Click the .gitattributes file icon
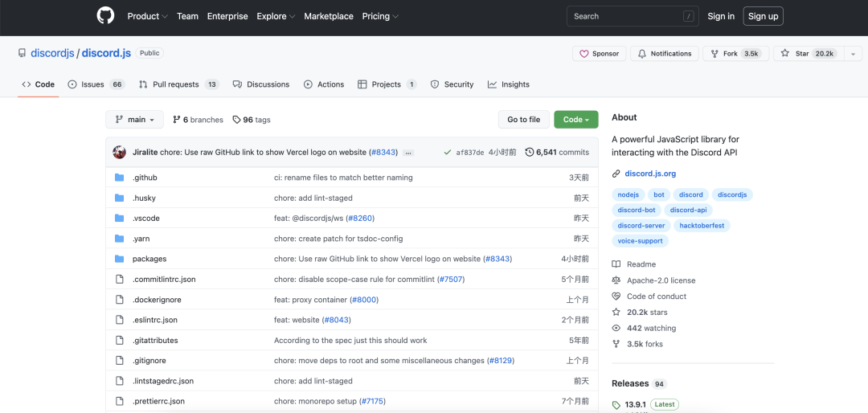Viewport: 868px width, 413px height. (x=119, y=340)
